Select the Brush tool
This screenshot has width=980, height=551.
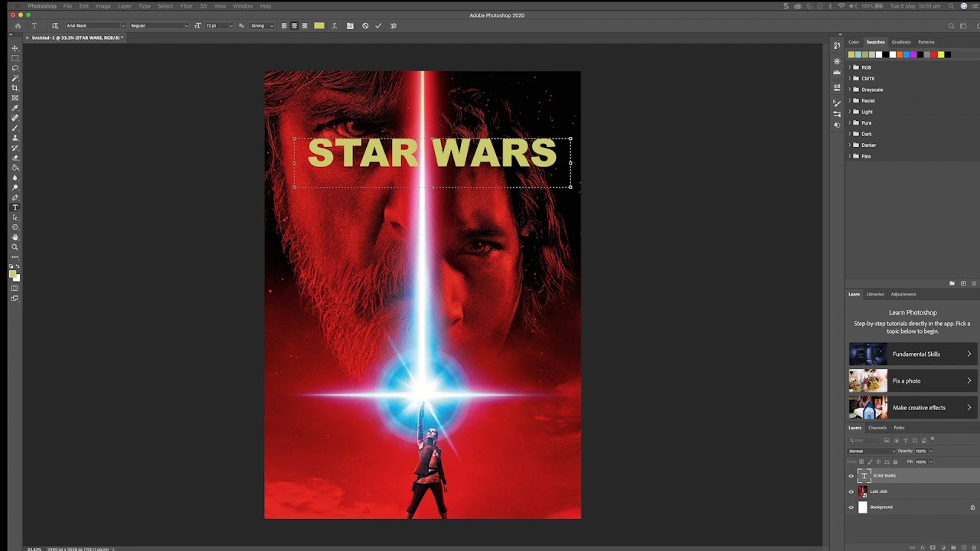(15, 128)
